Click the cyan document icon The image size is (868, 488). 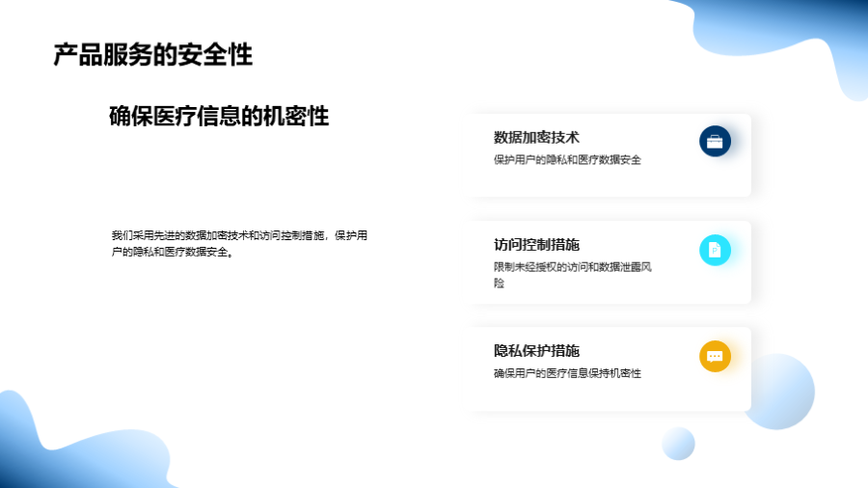click(715, 250)
